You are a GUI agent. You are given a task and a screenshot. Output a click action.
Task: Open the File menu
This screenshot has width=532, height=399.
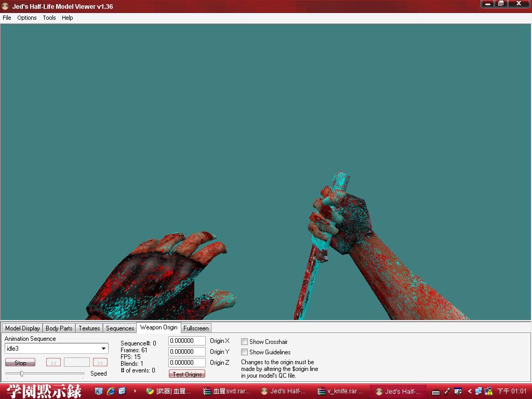click(x=7, y=18)
